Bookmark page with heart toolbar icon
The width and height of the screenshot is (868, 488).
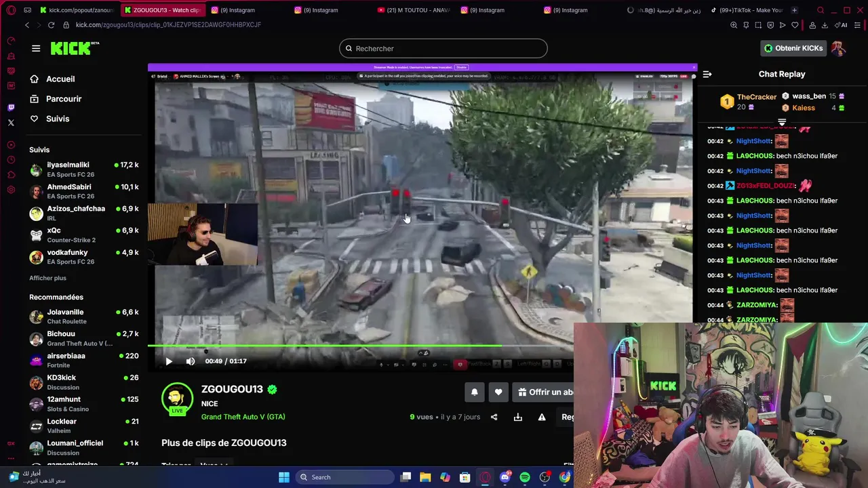pos(795,25)
